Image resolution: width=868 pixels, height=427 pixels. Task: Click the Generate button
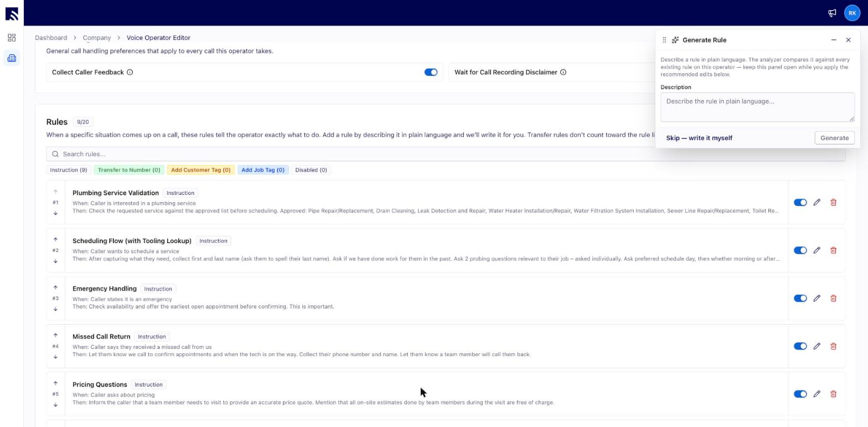834,138
